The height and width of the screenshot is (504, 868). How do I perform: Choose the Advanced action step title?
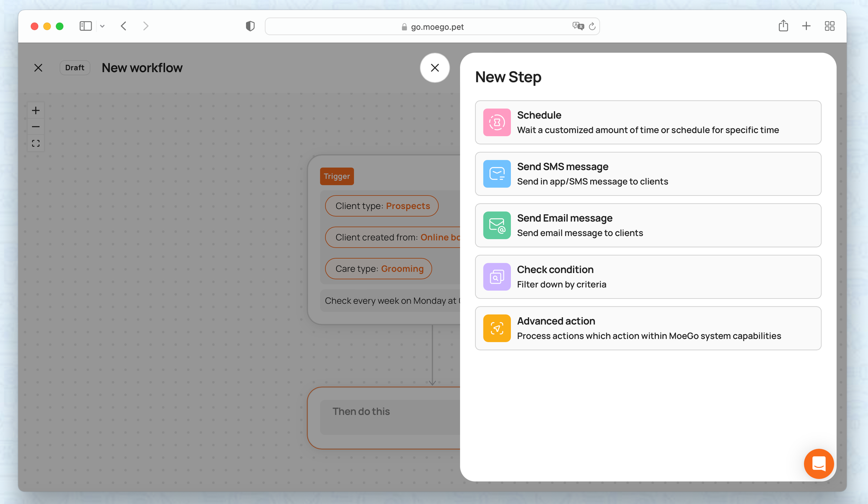pos(556,321)
